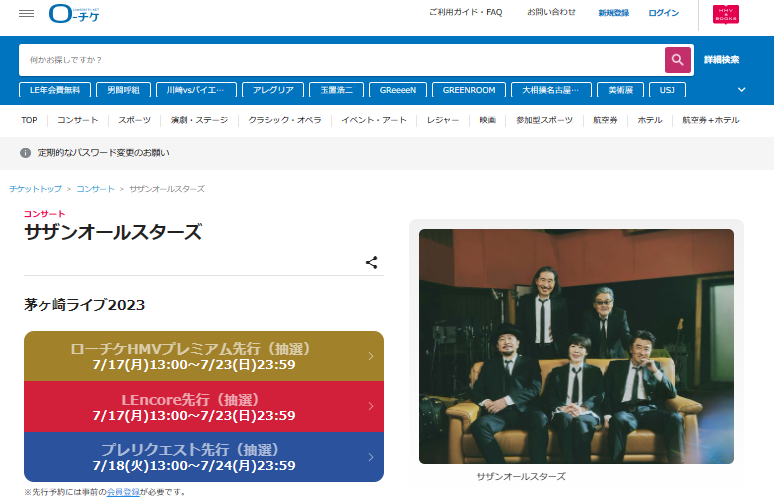The width and height of the screenshot is (774, 504).
Task: Open the スポーツ menu item
Action: [x=134, y=120]
